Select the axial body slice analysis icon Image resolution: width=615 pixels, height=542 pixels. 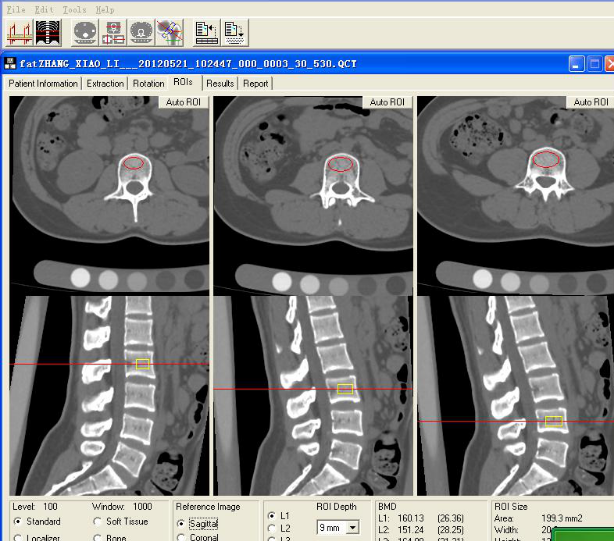click(x=85, y=33)
